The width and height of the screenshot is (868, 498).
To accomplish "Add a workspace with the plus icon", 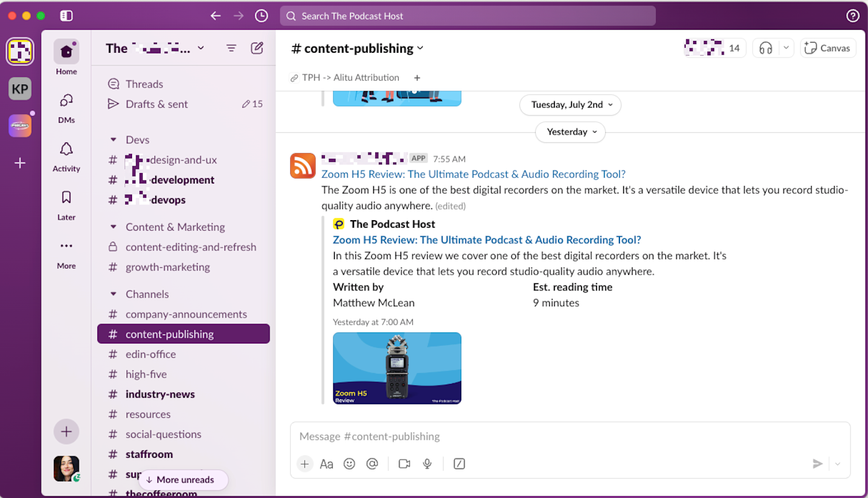I will coord(20,163).
